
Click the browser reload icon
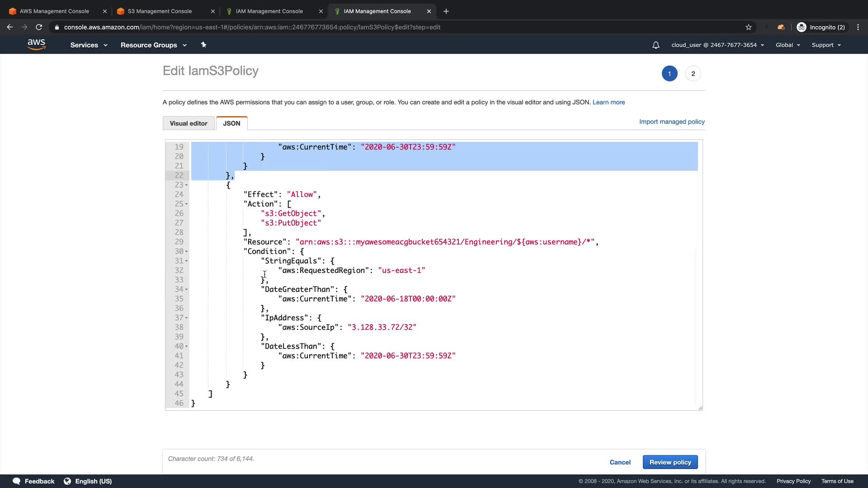39,27
